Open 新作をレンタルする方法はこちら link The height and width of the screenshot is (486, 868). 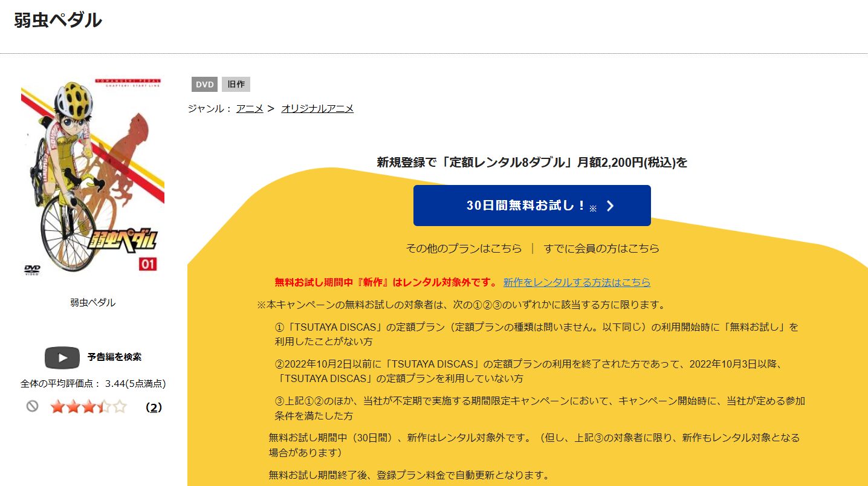576,282
